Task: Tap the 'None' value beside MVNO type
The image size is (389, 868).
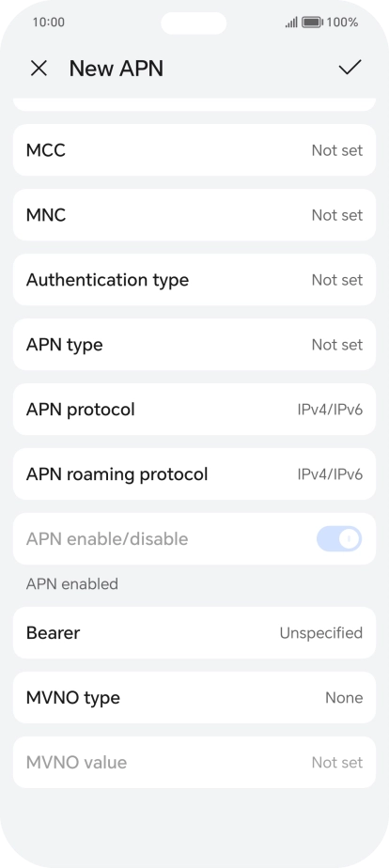Action: [x=344, y=697]
